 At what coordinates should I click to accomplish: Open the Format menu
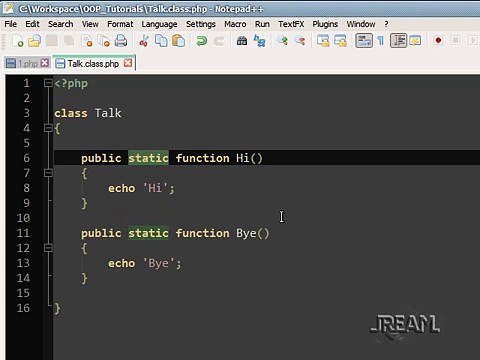(x=120, y=24)
